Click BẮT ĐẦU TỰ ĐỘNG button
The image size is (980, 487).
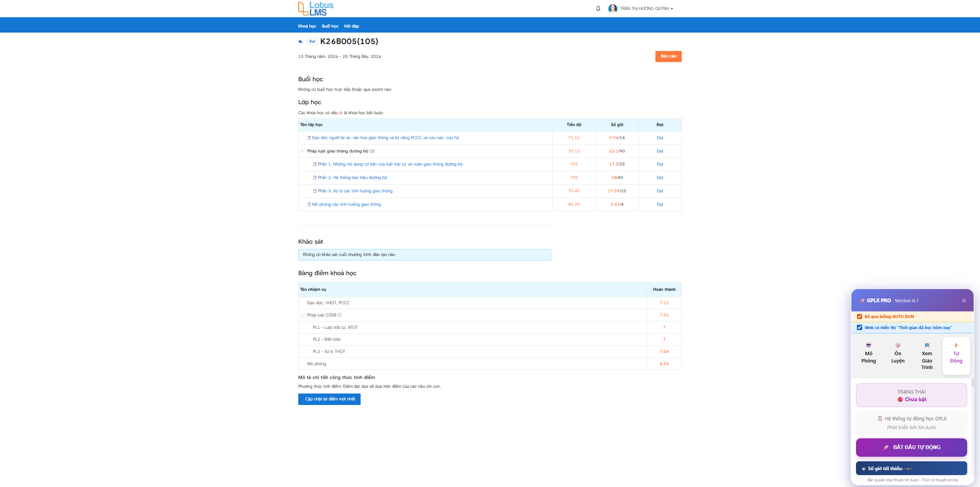coord(911,447)
